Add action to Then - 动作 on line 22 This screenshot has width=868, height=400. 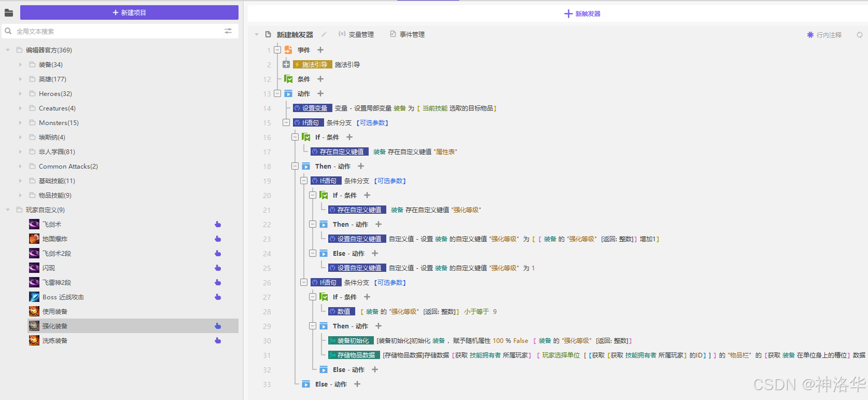379,224
